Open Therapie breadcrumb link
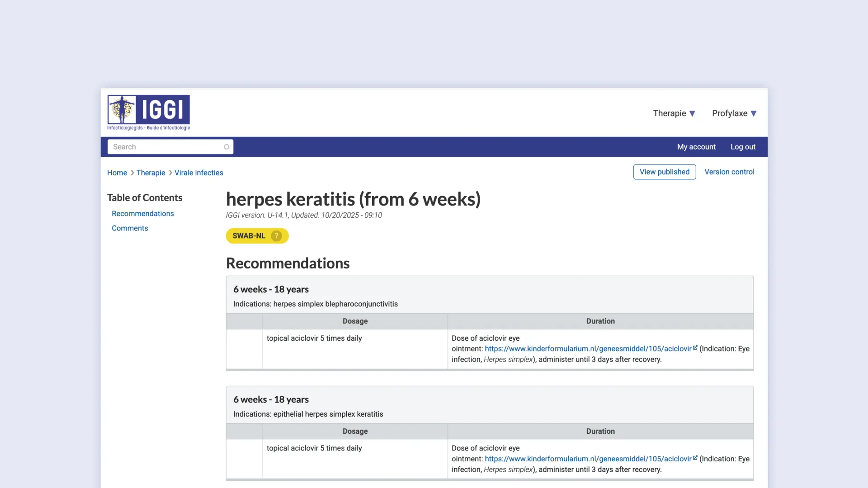Screen dimensions: 868x488 (151, 173)
